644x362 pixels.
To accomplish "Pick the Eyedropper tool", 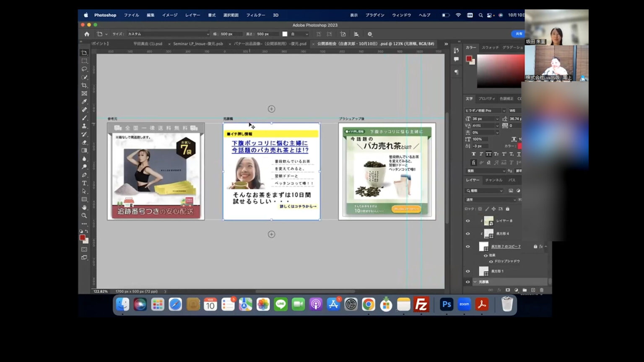I will click(x=84, y=101).
